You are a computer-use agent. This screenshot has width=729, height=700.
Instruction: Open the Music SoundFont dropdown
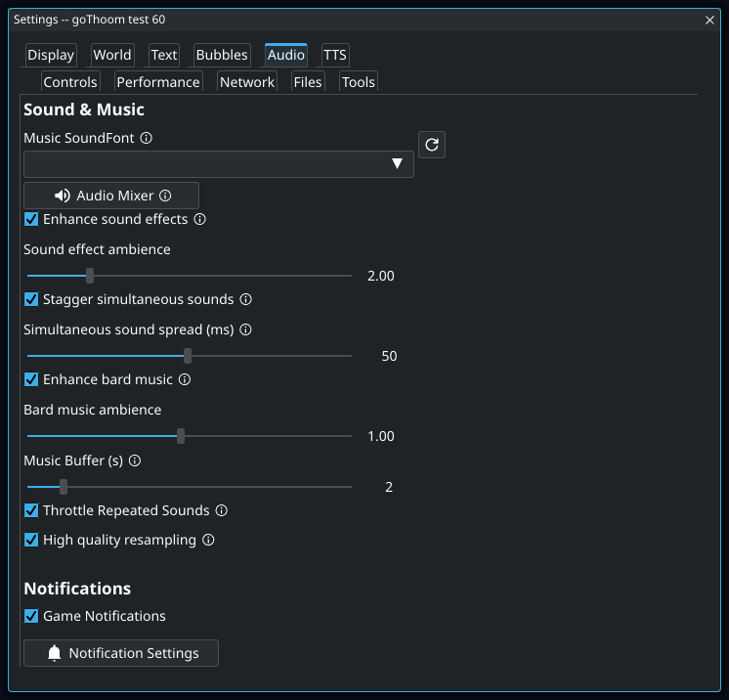click(x=219, y=163)
